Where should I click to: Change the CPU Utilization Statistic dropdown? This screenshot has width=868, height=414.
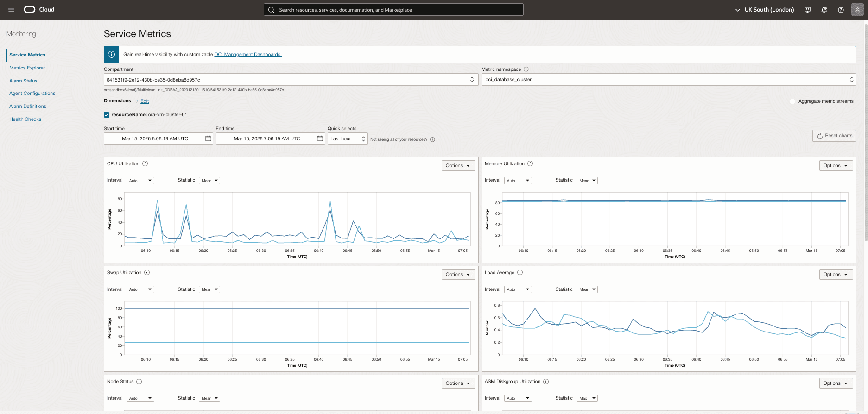(209, 181)
